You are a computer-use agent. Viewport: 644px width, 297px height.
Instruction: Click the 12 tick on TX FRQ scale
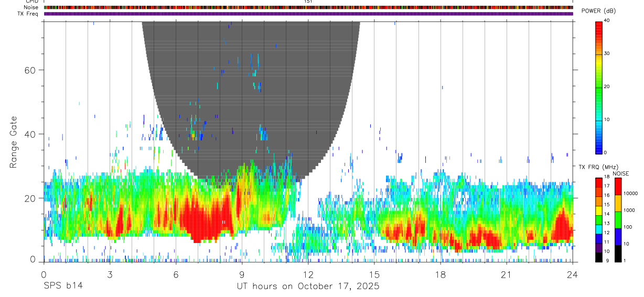[607, 233]
